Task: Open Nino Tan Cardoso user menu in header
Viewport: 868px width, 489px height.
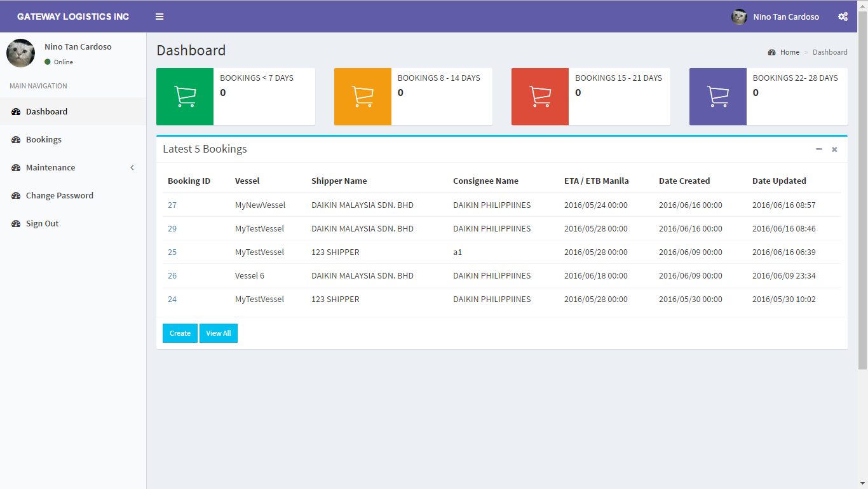Action: click(x=775, y=17)
